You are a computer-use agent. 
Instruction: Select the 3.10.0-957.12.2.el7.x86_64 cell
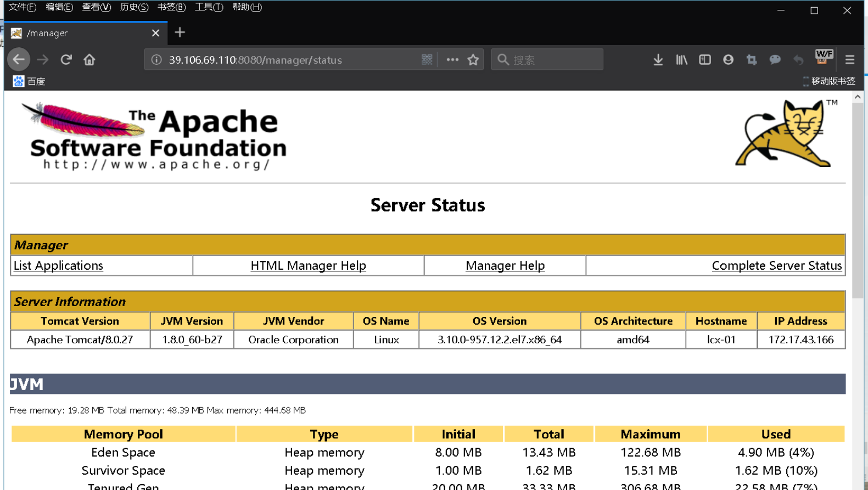click(x=500, y=339)
